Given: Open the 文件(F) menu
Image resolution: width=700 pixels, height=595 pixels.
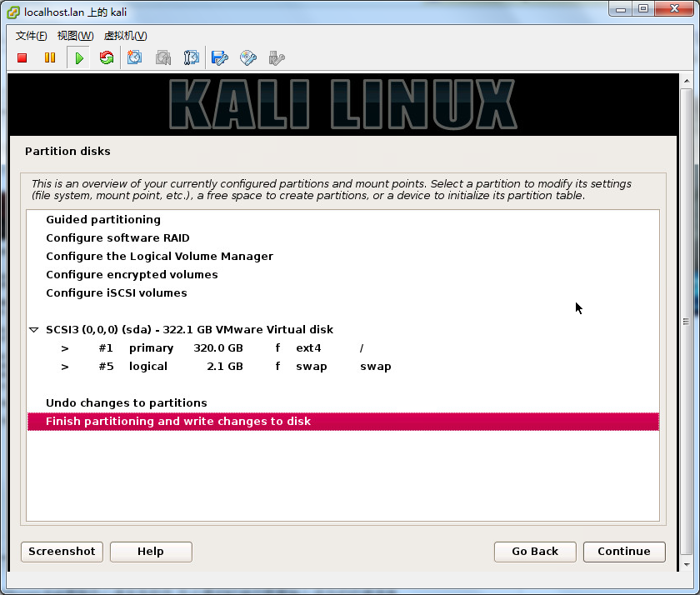Looking at the screenshot, I should 32,36.
